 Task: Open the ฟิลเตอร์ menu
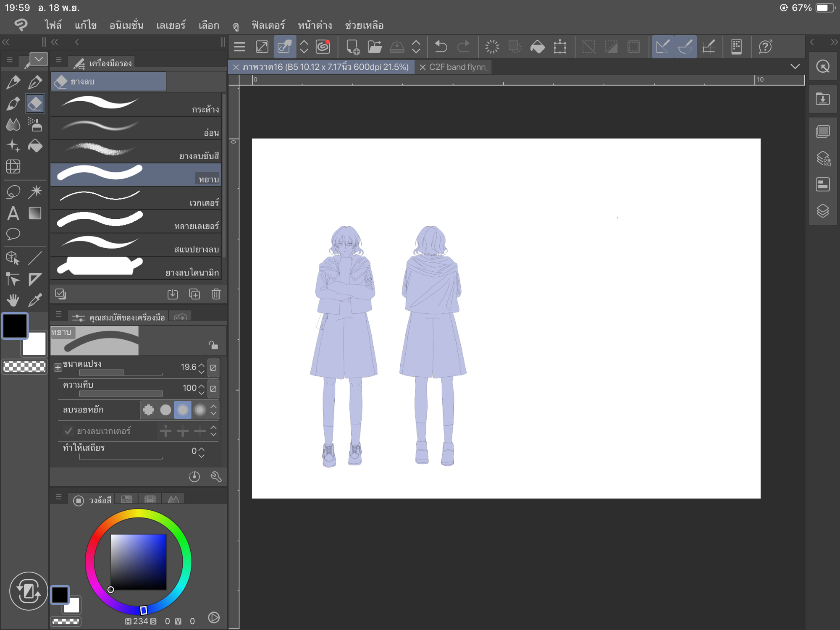(268, 25)
